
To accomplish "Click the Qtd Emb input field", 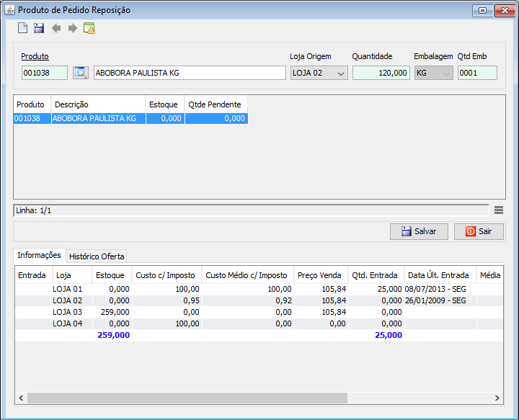I will point(476,73).
